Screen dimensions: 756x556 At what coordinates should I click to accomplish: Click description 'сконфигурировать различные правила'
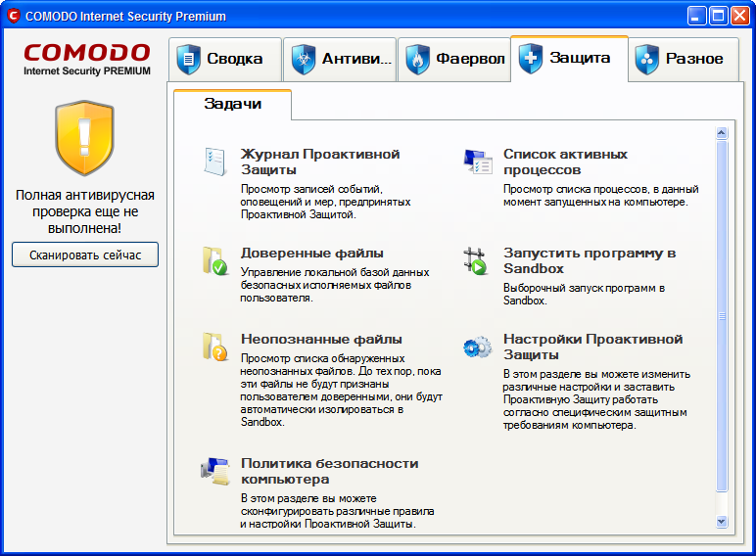coord(337,511)
